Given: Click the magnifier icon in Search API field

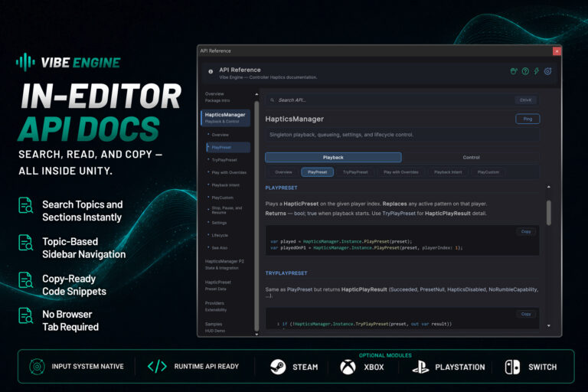Looking at the screenshot, I should point(273,100).
